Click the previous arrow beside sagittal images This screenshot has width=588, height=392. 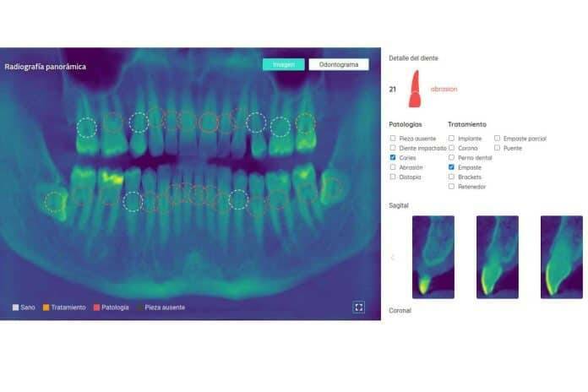pyautogui.click(x=392, y=257)
